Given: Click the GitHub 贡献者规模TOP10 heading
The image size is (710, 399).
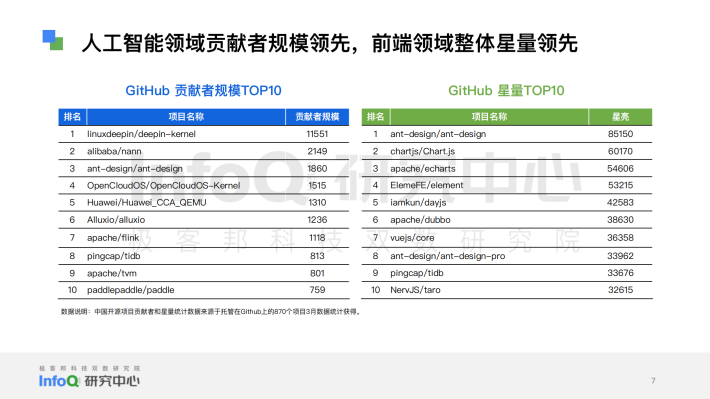Looking at the screenshot, I should tap(203, 91).
